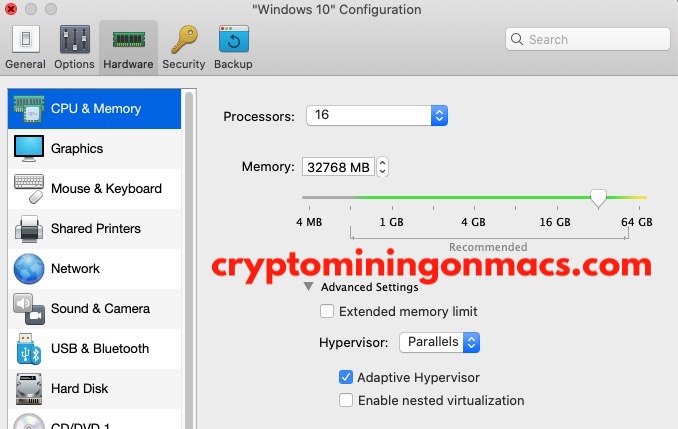This screenshot has height=429, width=678.
Task: Click the memory slider at 1 GB mark
Action: (x=392, y=197)
